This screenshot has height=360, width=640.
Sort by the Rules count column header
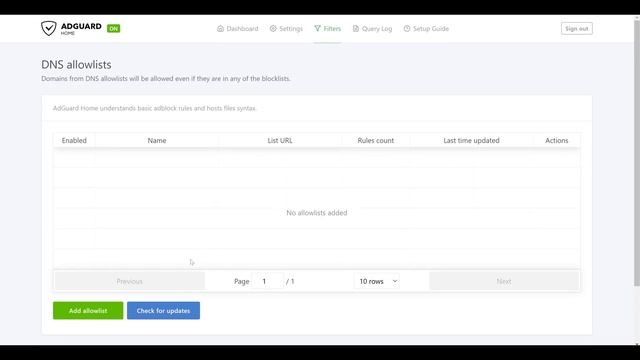point(376,140)
